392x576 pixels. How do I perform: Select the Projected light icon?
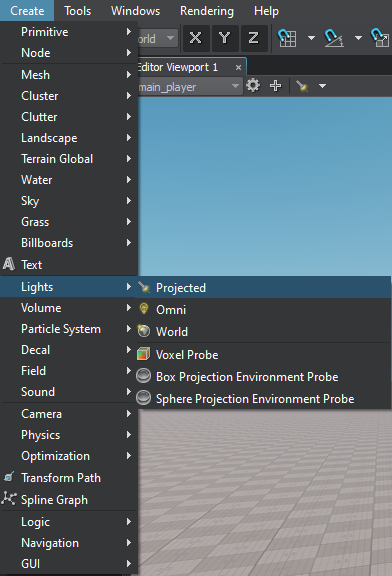pyautogui.click(x=144, y=287)
